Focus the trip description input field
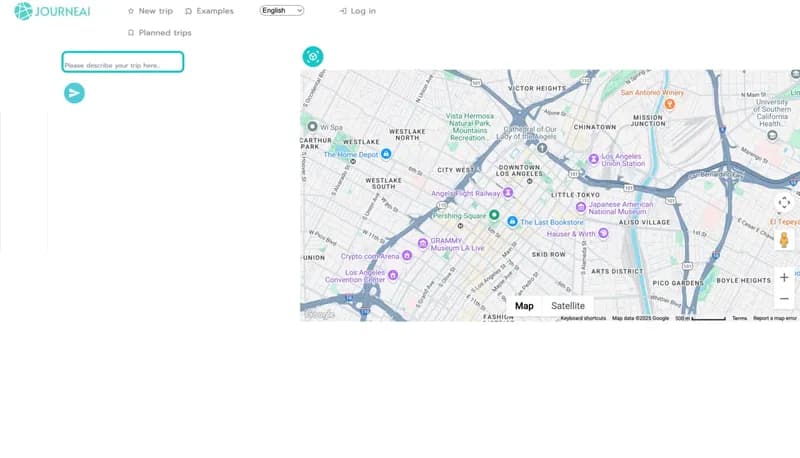This screenshot has height=458, width=800. point(122,62)
